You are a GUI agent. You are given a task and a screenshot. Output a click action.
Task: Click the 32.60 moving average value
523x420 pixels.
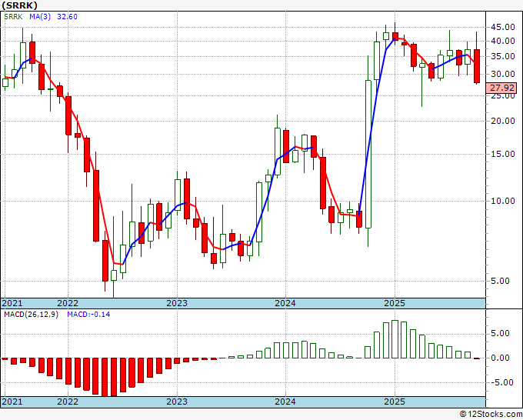tap(67, 17)
